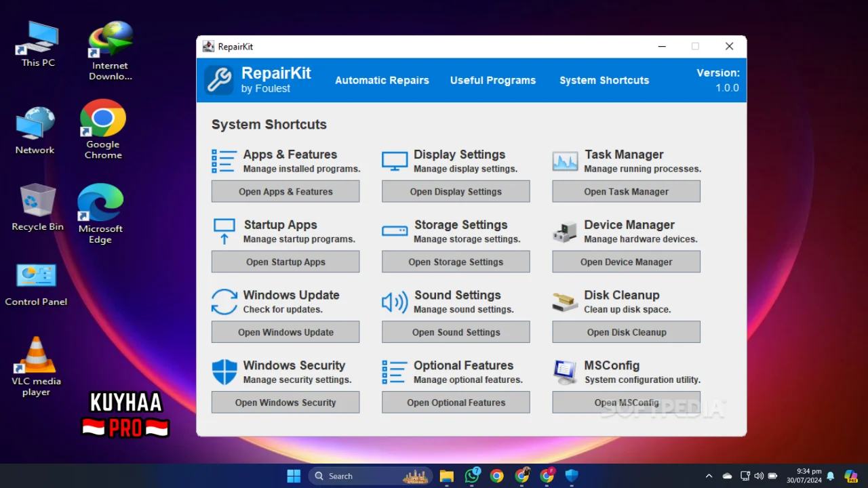
Task: Click Open Startup Apps button
Action: coord(285,262)
